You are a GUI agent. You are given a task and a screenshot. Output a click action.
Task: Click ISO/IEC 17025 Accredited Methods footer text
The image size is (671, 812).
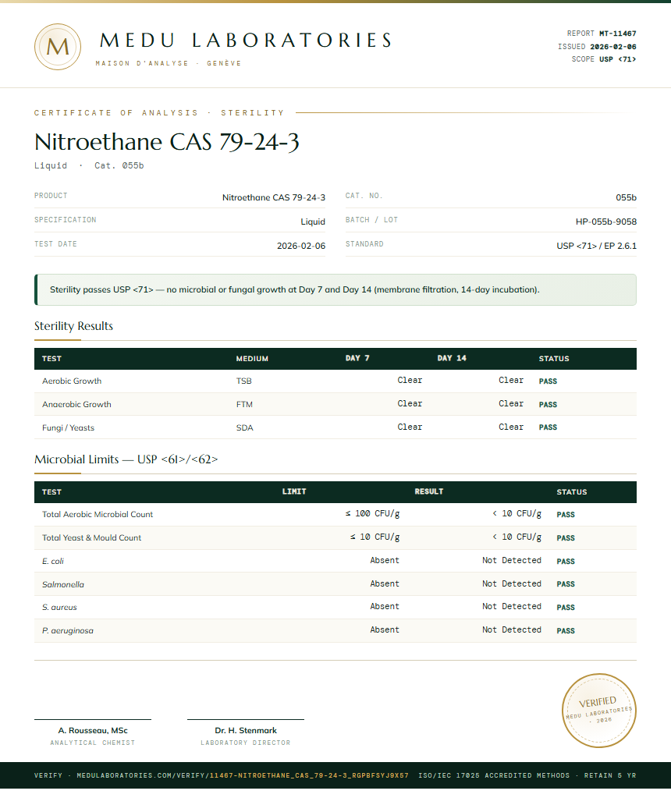(494, 775)
